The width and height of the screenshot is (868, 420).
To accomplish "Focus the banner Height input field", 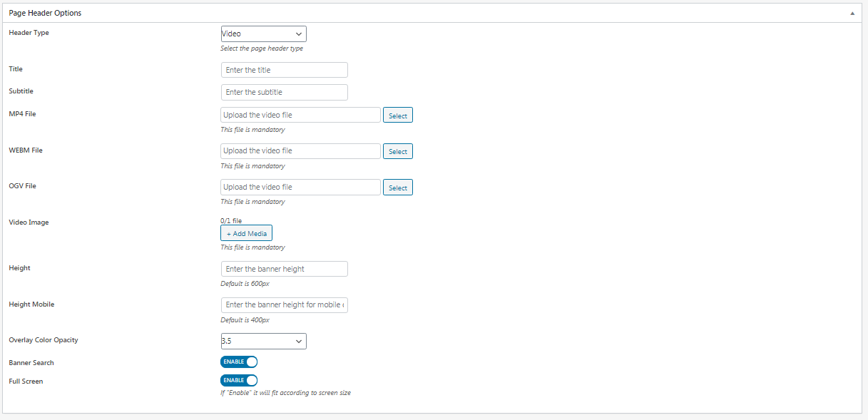I will click(x=284, y=269).
